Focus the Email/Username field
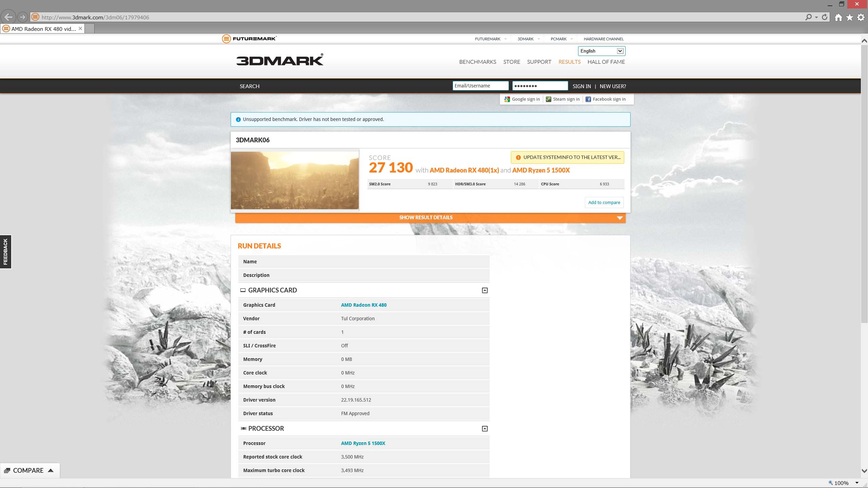The height and width of the screenshot is (488, 868). pyautogui.click(x=480, y=86)
